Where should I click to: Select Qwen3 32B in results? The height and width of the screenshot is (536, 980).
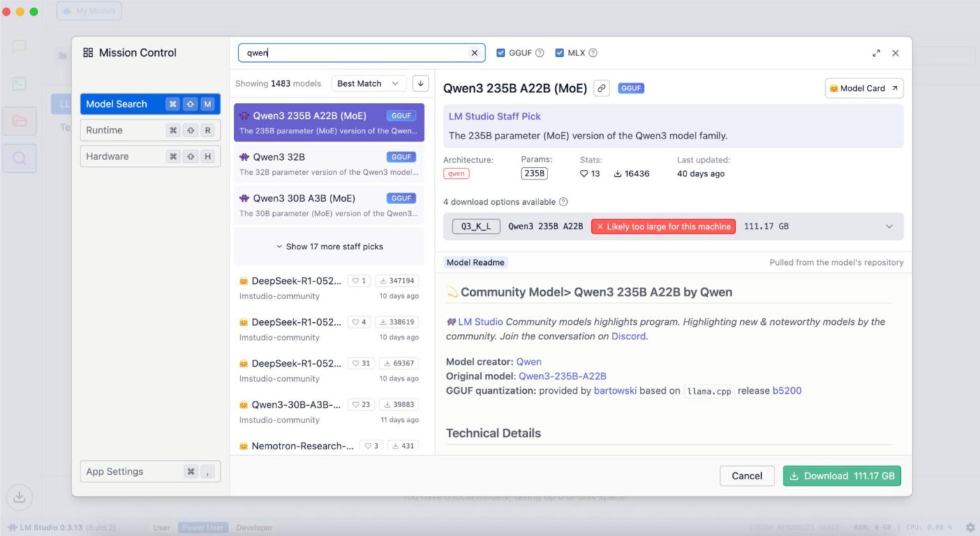(x=329, y=164)
